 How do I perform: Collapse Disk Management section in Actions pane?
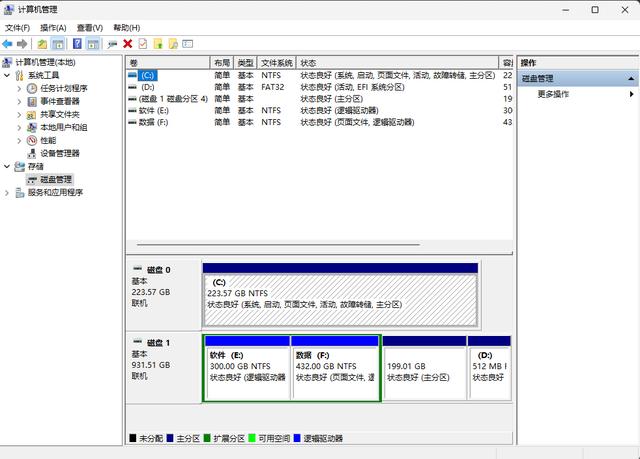631,78
